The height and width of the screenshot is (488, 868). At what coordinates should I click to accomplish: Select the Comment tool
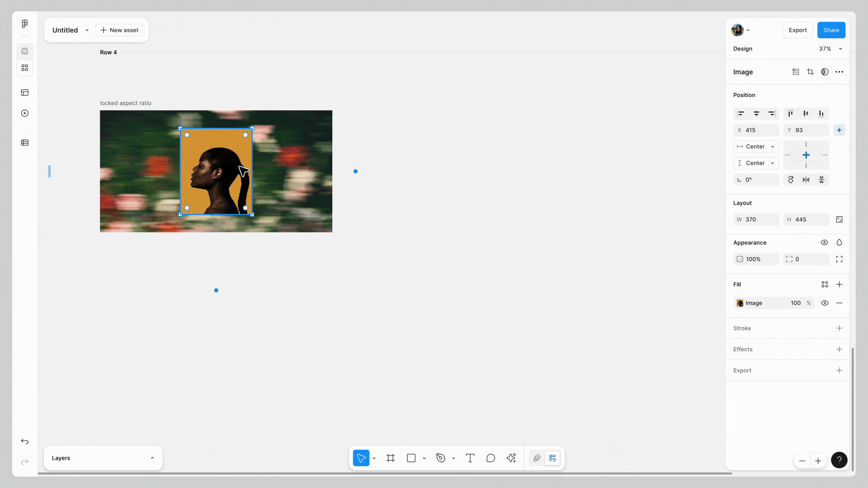491,458
